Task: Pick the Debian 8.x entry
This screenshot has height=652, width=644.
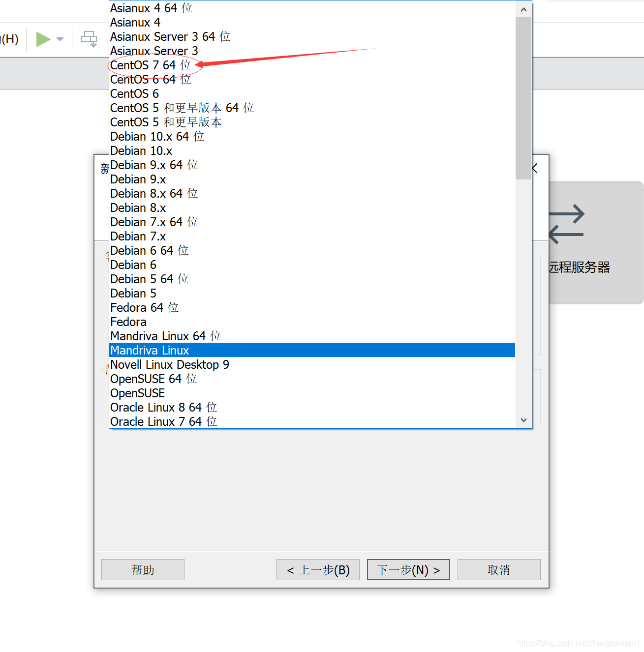Action: tap(312, 208)
